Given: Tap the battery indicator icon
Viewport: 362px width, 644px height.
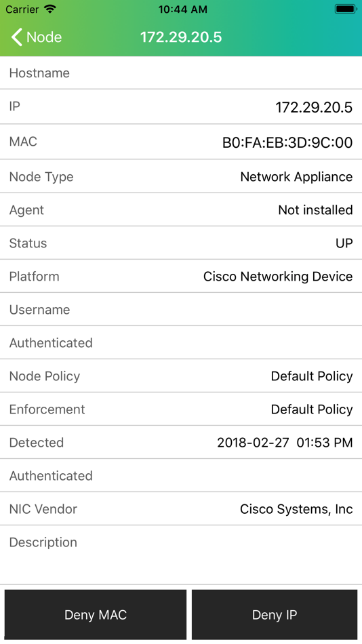Looking at the screenshot, I should [x=346, y=9].
